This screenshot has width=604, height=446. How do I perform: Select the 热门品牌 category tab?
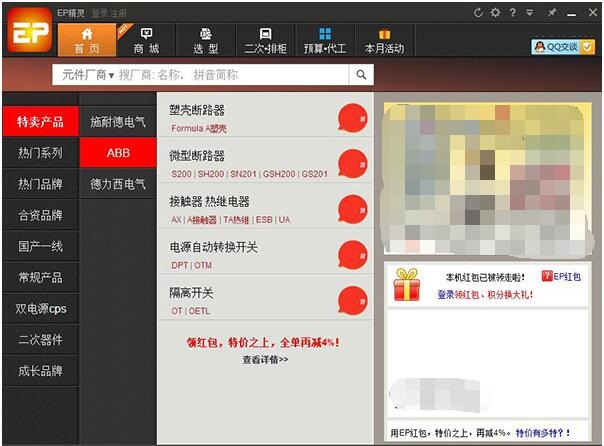[40, 184]
